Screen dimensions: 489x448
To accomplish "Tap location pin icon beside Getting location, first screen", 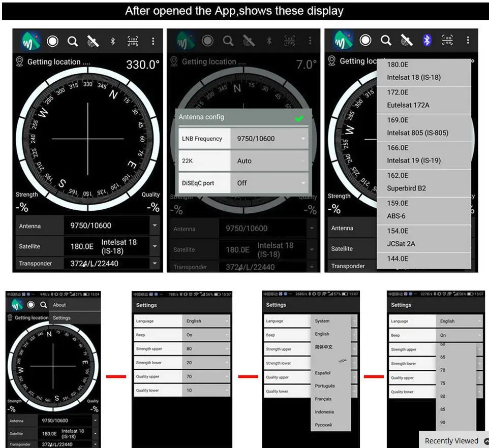I will (19, 61).
